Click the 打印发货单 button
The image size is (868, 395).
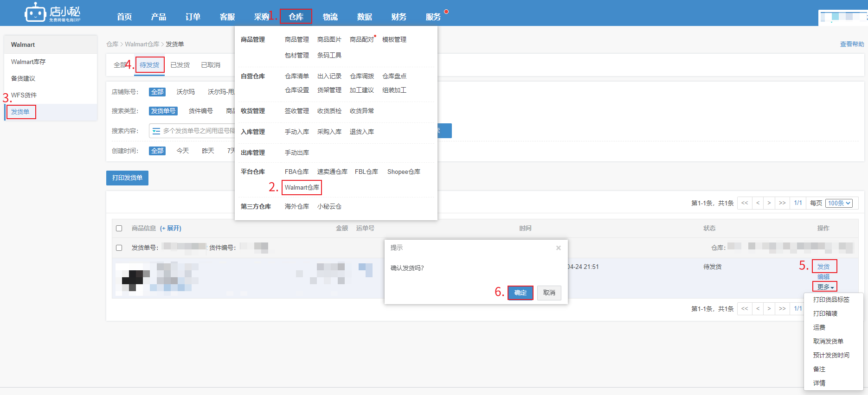coord(127,178)
